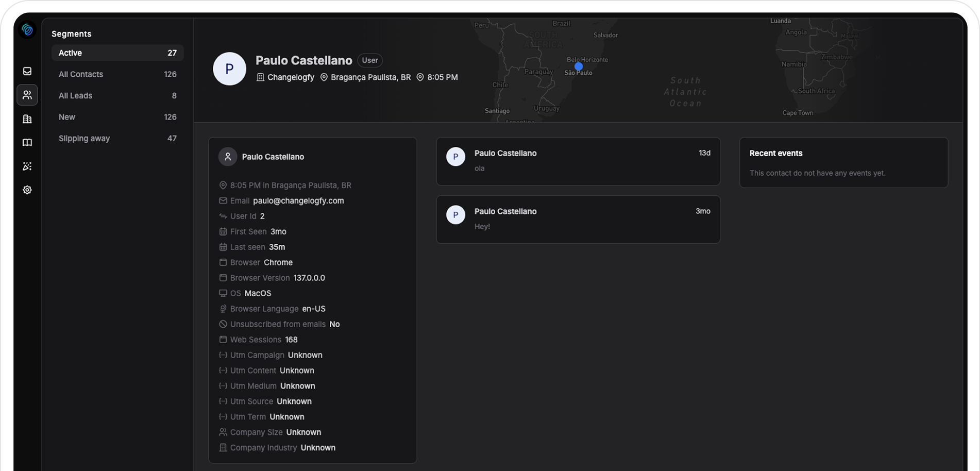Select the Active segment

(x=117, y=53)
